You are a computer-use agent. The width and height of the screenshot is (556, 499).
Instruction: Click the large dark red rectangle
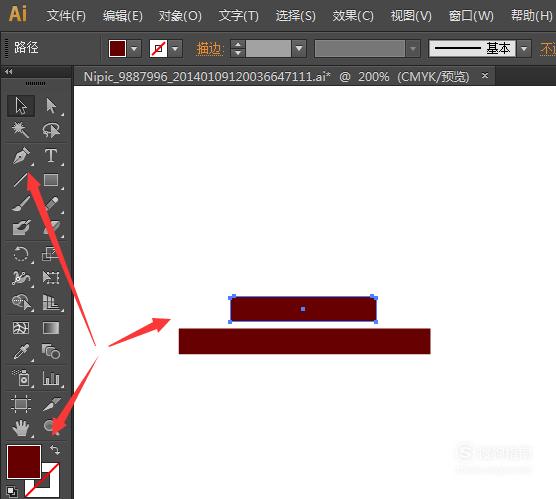(x=305, y=341)
